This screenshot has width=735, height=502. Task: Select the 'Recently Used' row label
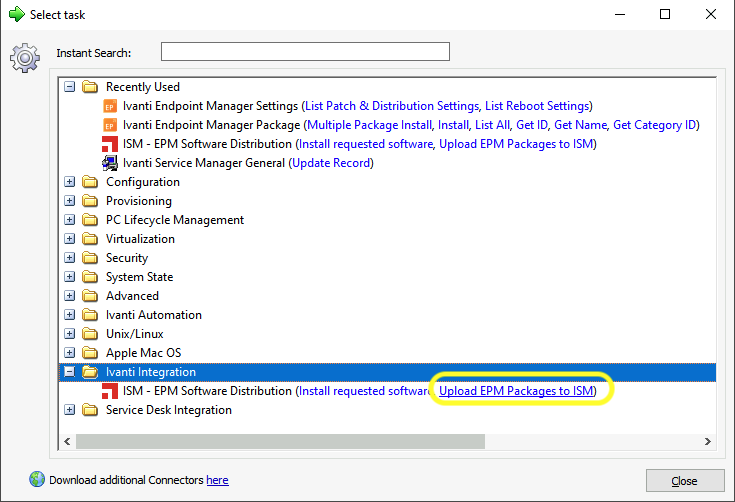click(143, 87)
